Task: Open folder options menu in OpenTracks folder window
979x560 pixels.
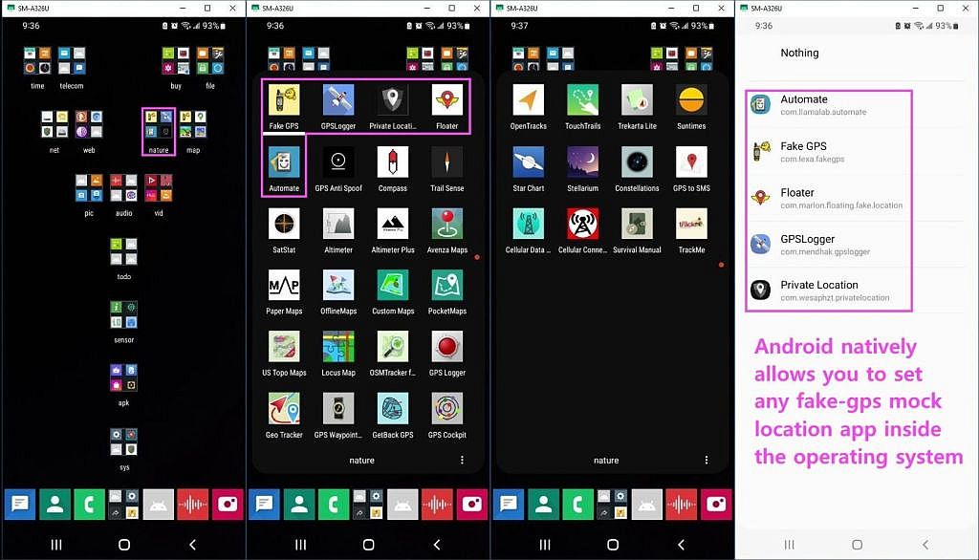Action: 707,460
